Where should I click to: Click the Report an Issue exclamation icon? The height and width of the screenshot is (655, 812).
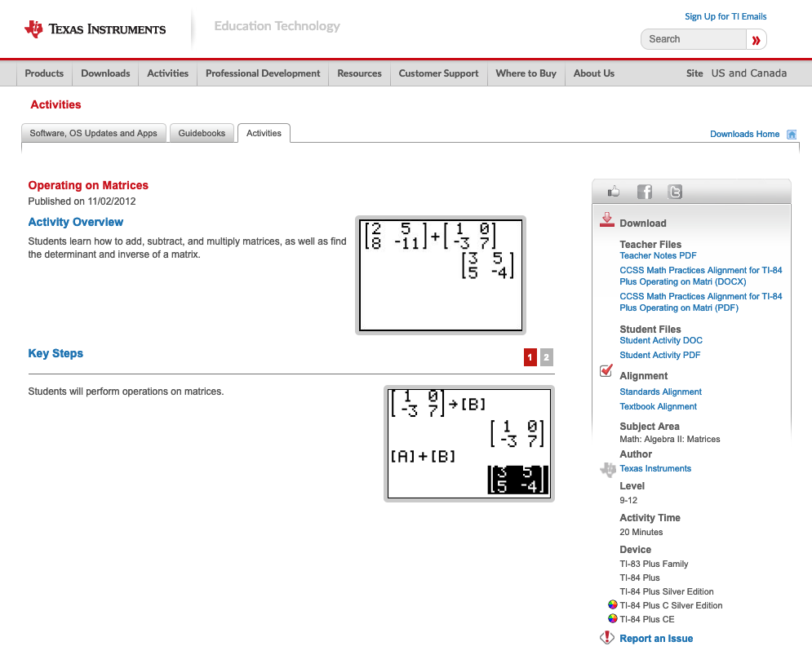click(x=607, y=638)
